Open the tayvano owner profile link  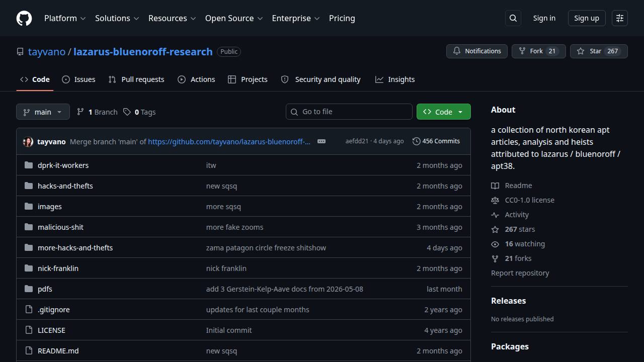(47, 52)
